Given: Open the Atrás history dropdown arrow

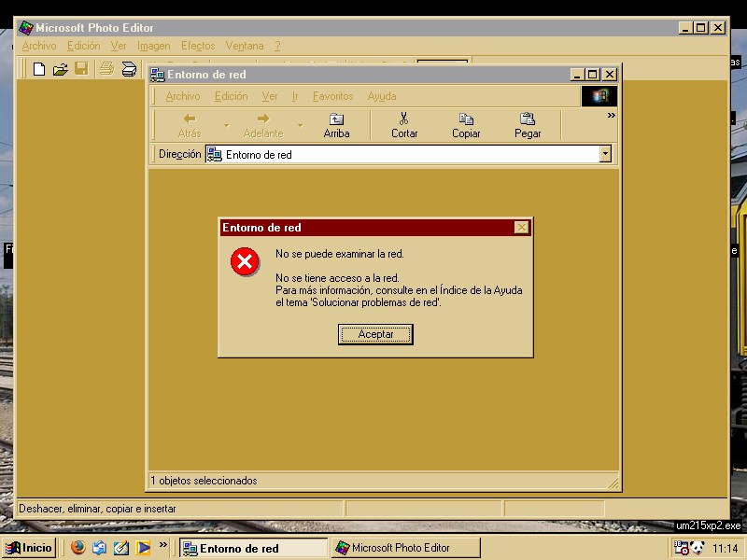Looking at the screenshot, I should 226,126.
